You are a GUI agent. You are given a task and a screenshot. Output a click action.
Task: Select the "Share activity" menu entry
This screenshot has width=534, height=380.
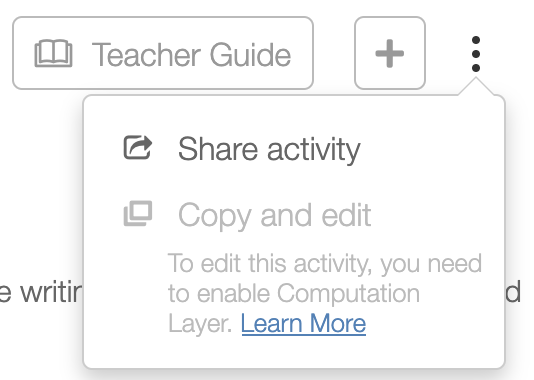294,149
